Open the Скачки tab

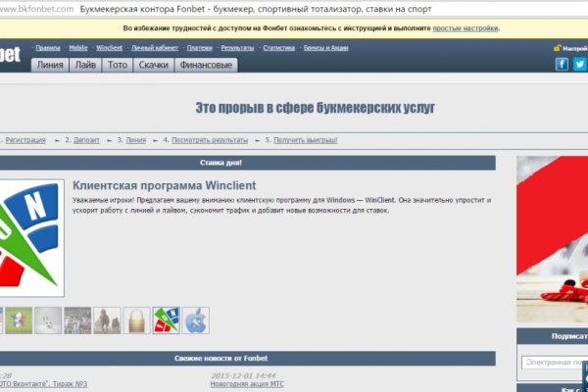[x=153, y=66]
